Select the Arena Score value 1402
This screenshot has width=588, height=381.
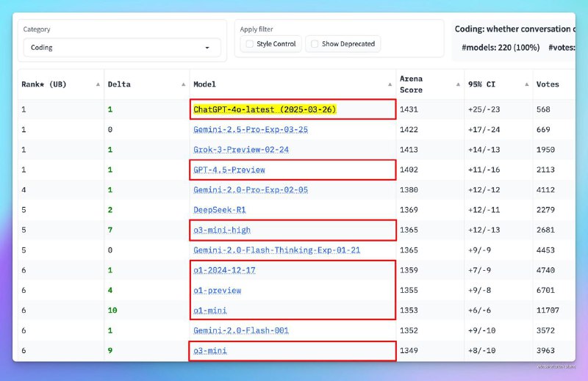pos(409,170)
